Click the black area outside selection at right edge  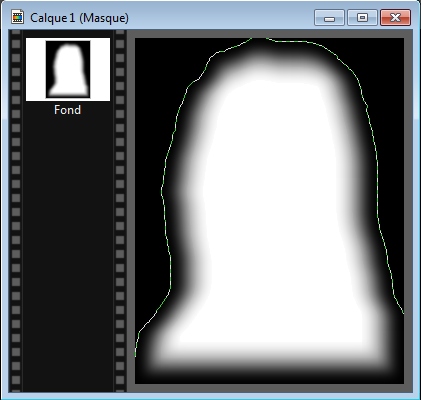(x=393, y=167)
